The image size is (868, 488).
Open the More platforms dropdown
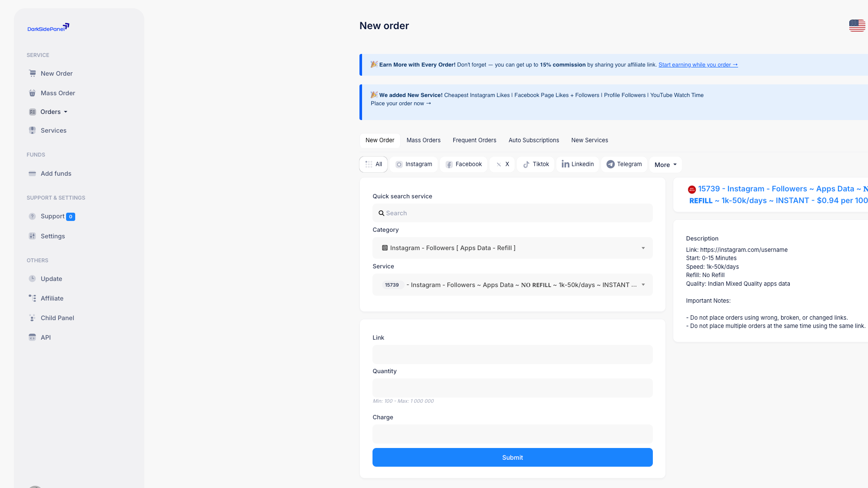[665, 165]
